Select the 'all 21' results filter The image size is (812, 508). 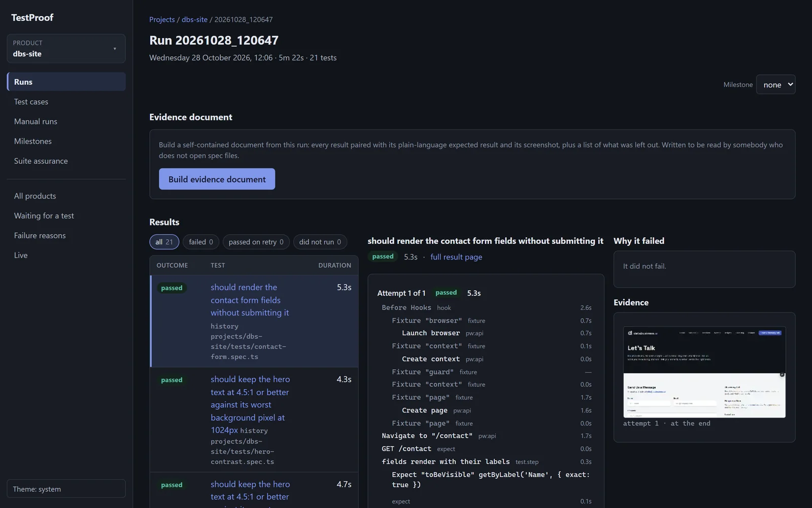164,242
